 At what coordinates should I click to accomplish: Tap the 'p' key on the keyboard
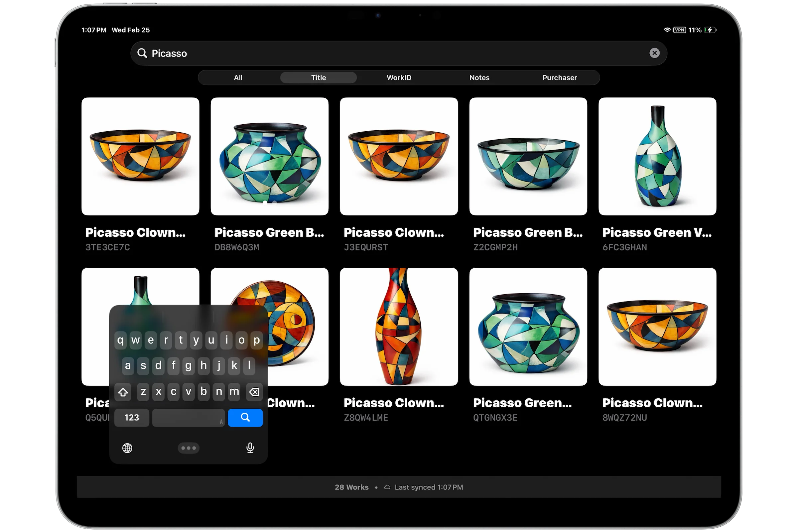coord(257,340)
